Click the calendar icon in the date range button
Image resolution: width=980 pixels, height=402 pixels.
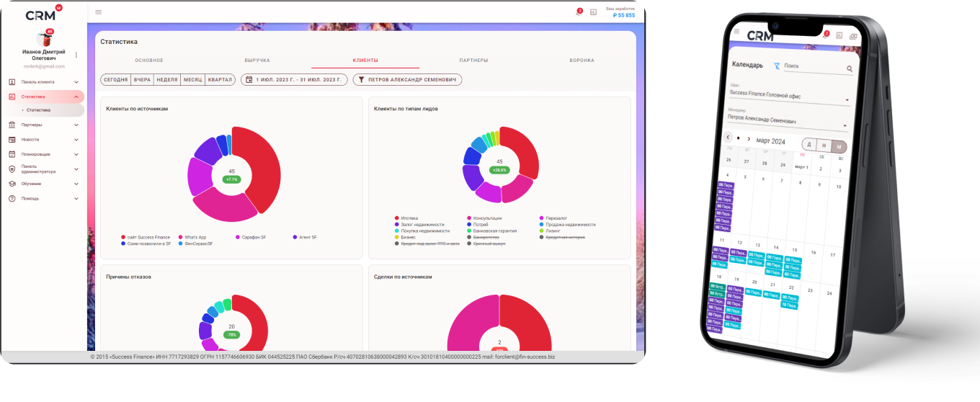coord(249,80)
